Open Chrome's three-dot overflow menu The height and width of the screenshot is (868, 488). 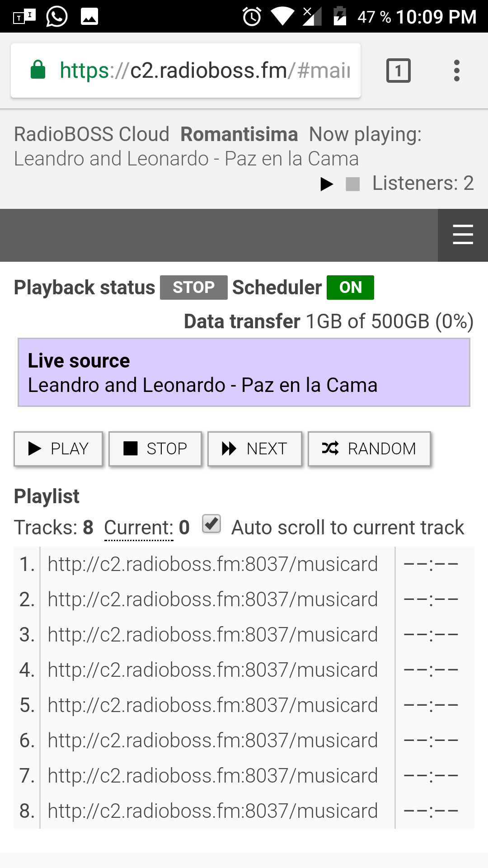[456, 71]
